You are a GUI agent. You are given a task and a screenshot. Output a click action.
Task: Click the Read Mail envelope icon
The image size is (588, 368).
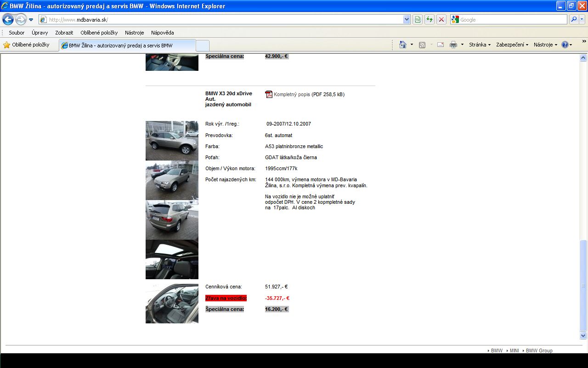(441, 45)
